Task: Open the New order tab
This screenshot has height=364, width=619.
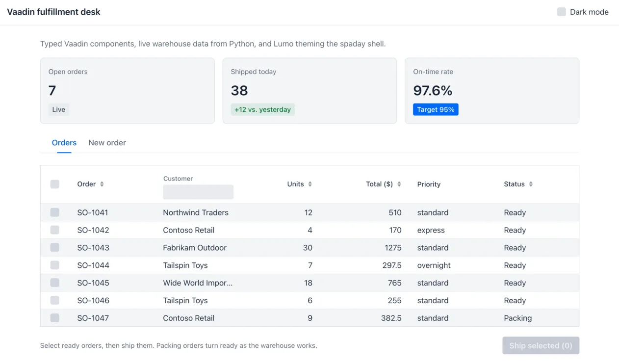Action: [107, 143]
